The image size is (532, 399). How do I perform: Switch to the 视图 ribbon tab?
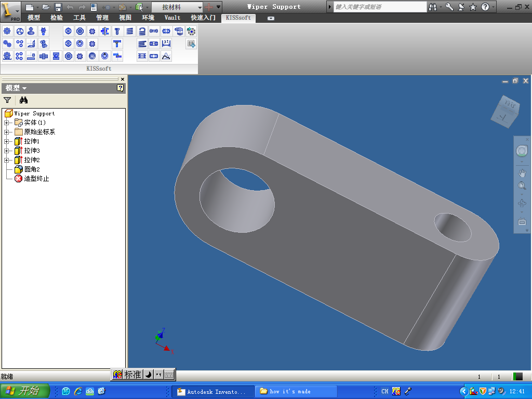(125, 18)
